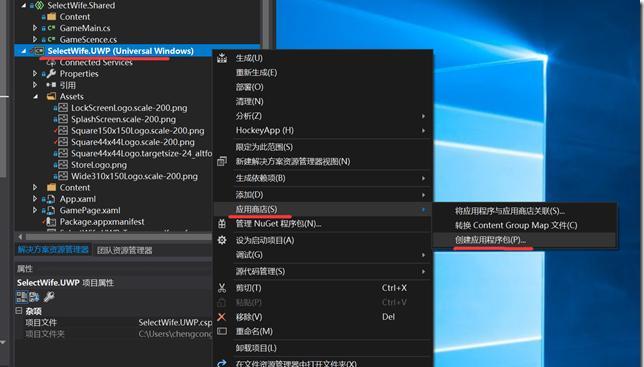
Task: Click the categorized view icon in Properties
Action: [x=22, y=297]
